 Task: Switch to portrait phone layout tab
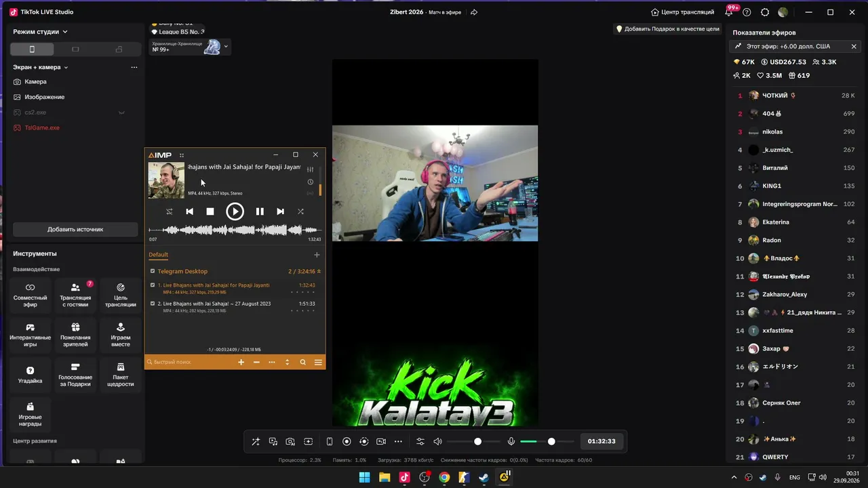(32, 49)
